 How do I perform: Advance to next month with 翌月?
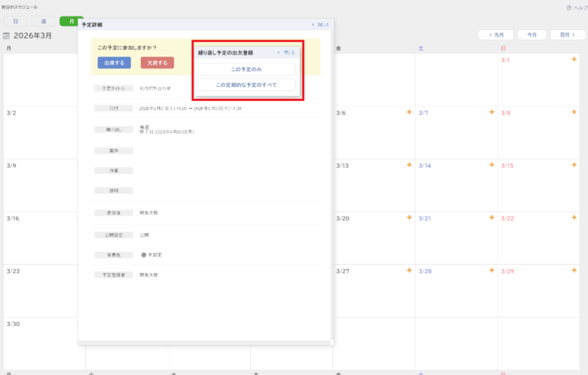pos(567,35)
